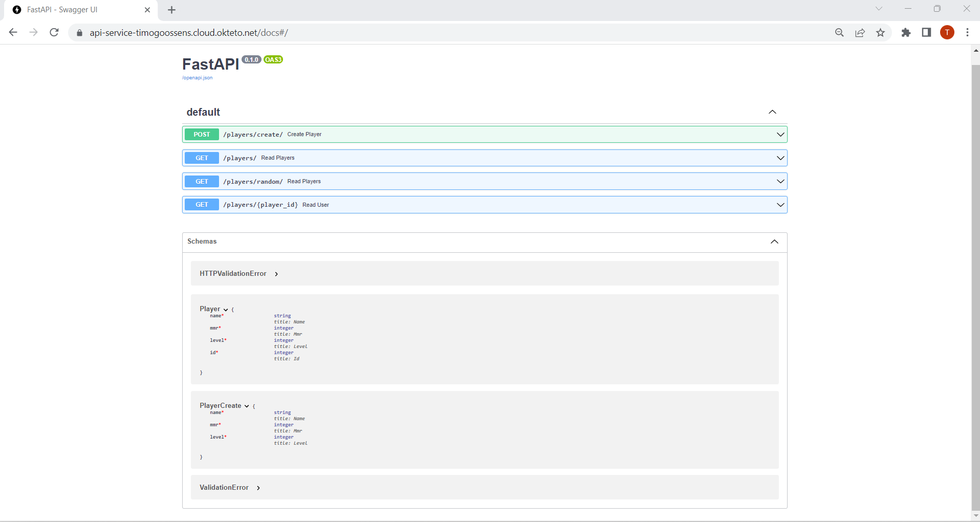Click GET badge for /players/{player_id}
Image resolution: width=980 pixels, height=522 pixels.
pos(202,205)
